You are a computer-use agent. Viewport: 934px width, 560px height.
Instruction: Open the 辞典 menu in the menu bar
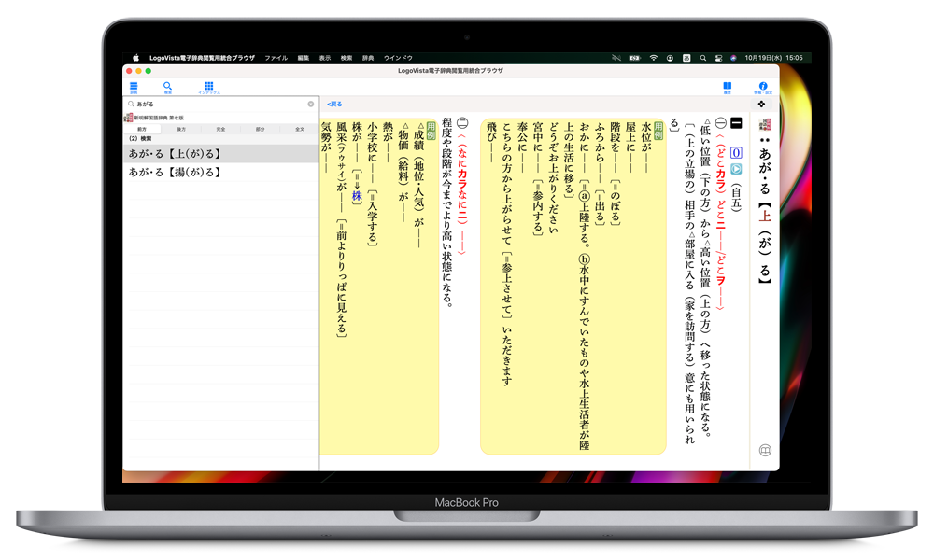click(x=368, y=58)
